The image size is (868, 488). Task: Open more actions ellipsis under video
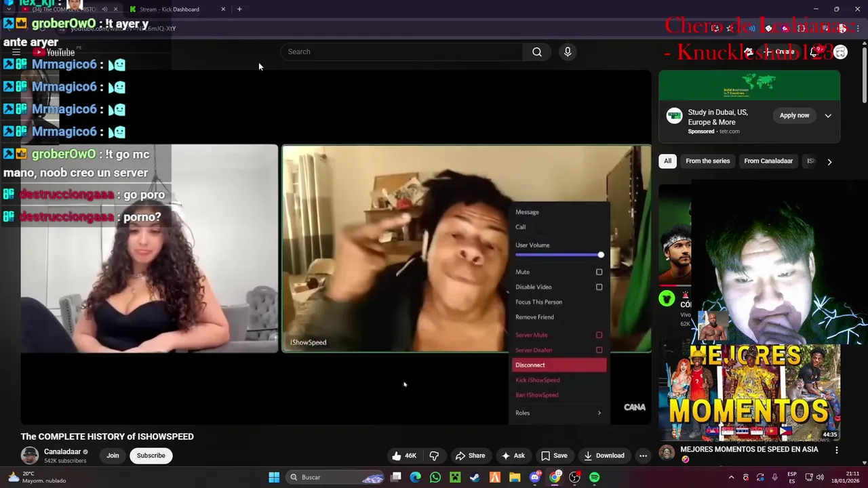click(x=643, y=455)
